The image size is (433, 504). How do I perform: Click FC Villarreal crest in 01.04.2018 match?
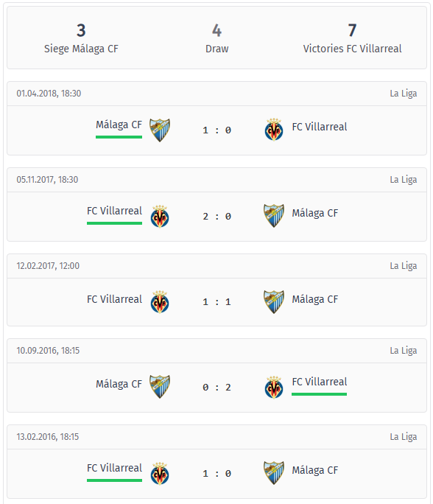pos(274,130)
